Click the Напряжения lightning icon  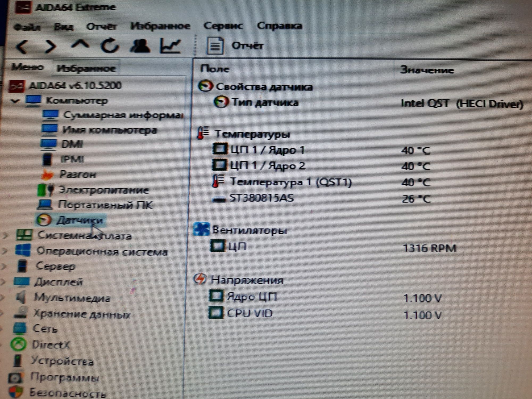(x=200, y=279)
